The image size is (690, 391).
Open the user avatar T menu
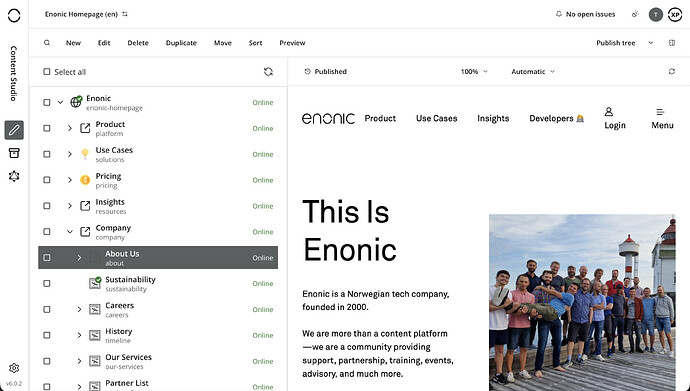pyautogui.click(x=656, y=15)
